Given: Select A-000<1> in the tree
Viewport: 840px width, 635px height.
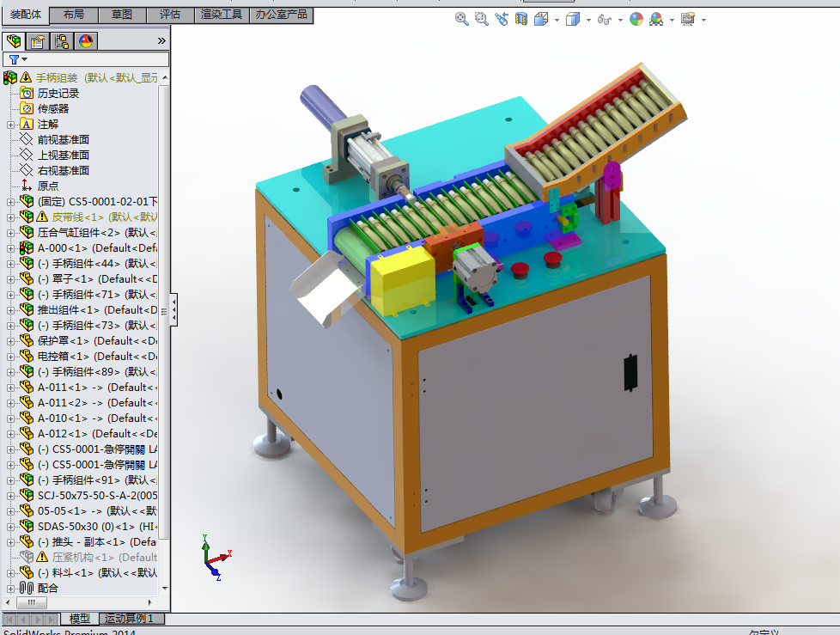Looking at the screenshot, I should 97,248.
